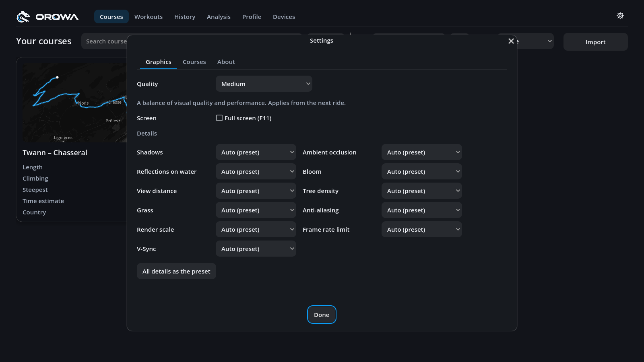Expand the Render scale dropdown

pos(256,229)
